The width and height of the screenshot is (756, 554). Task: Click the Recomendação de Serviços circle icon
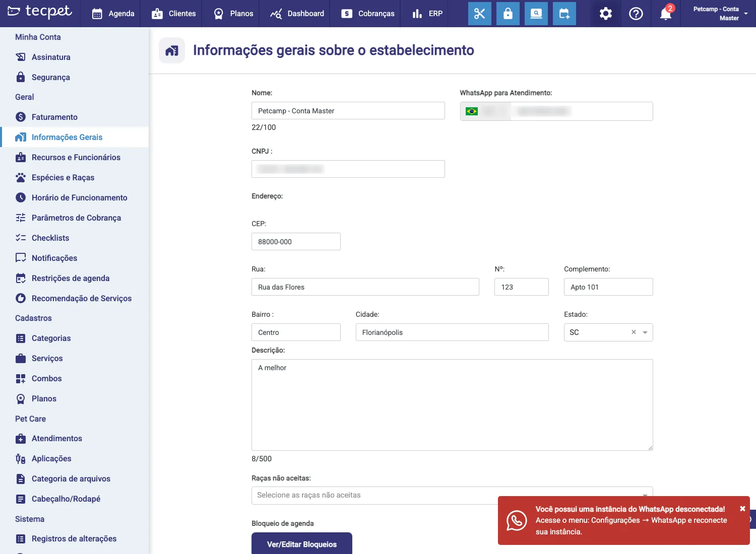click(21, 298)
